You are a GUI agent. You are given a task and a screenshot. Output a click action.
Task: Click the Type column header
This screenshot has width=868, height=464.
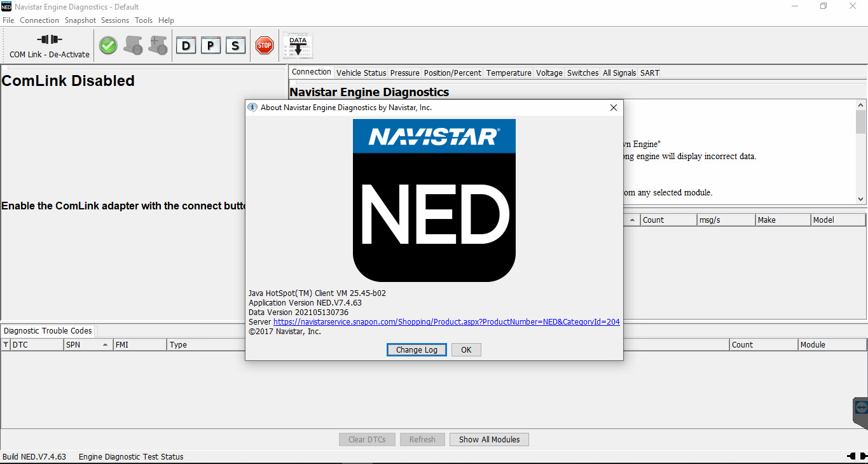[205, 344]
